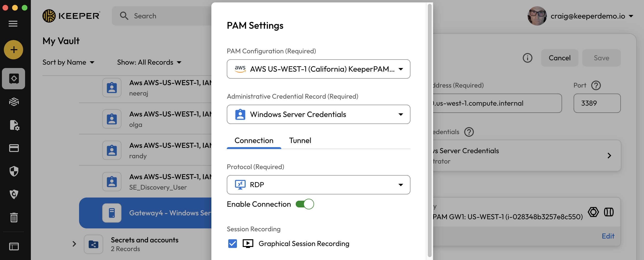Select the Connection tab
The width and height of the screenshot is (644, 260).
[x=254, y=140]
